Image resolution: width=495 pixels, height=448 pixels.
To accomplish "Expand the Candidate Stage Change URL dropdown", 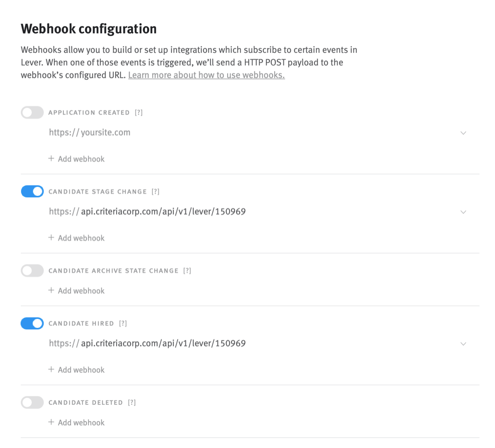I will [463, 212].
